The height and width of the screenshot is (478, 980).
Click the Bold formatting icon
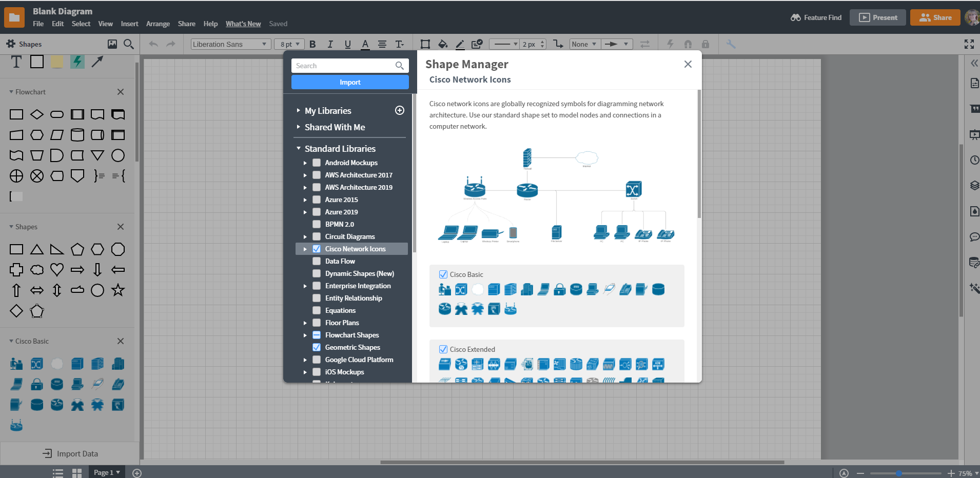coord(312,44)
